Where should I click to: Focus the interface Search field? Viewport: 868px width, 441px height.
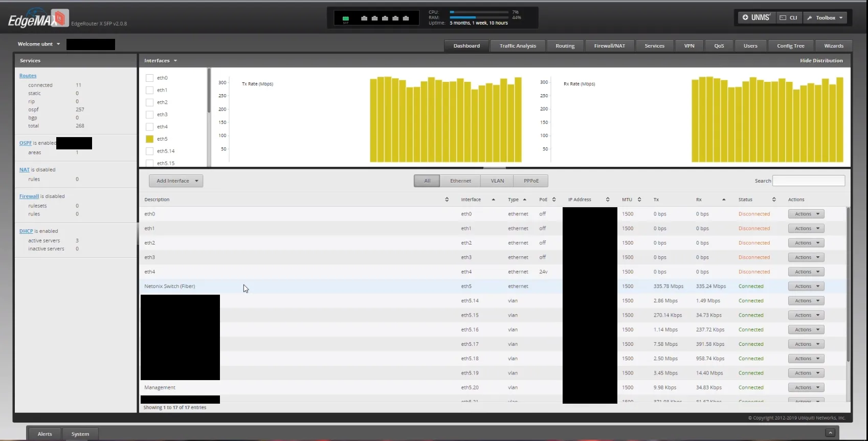[808, 181]
